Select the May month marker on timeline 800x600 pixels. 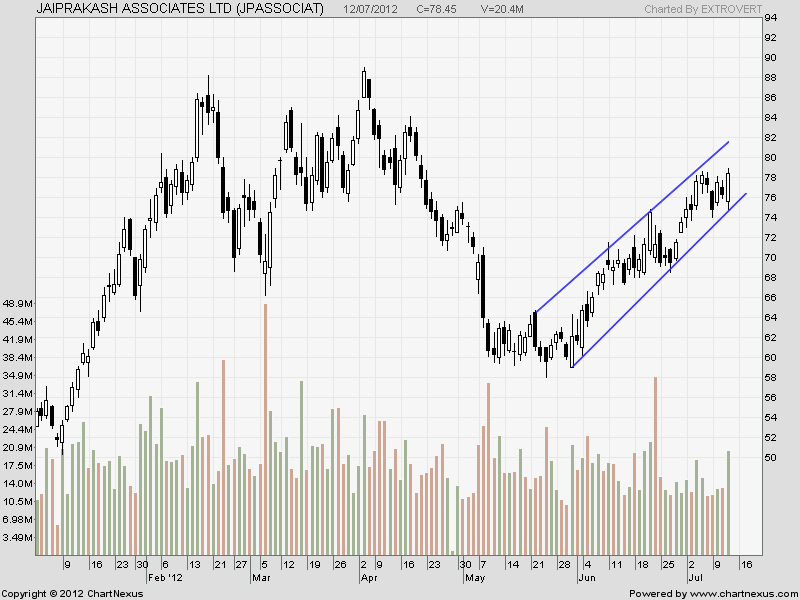point(475,578)
